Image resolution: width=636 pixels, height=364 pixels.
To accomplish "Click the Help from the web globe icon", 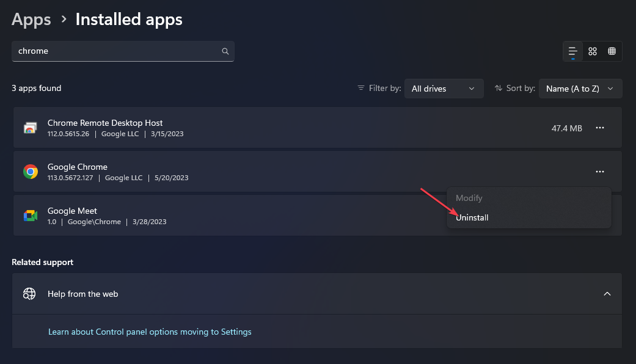I will [29, 294].
